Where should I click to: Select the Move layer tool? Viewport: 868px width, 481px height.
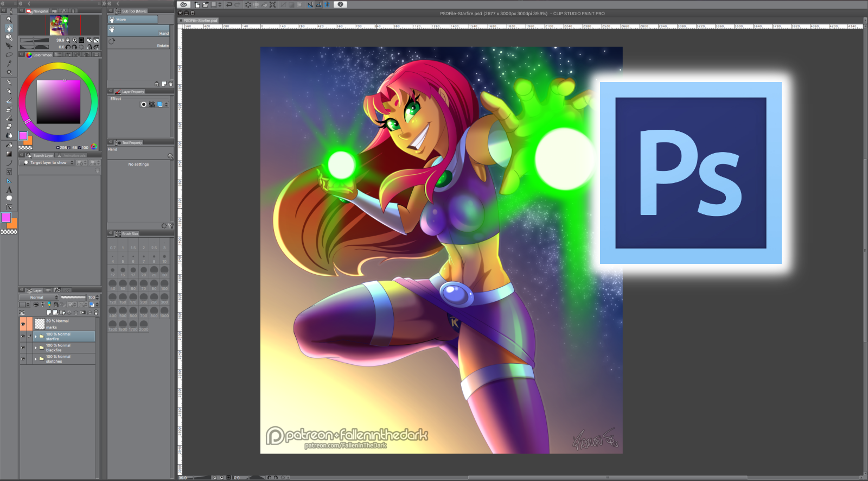tap(9, 46)
